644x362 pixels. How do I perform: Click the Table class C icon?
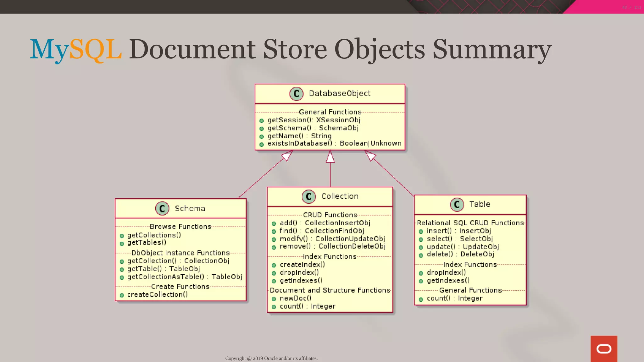[457, 205]
